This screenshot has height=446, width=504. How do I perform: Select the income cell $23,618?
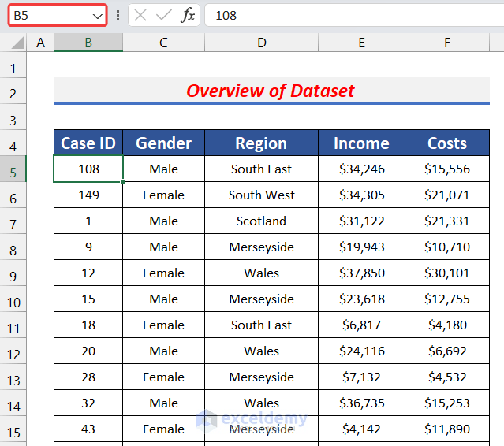point(361,299)
